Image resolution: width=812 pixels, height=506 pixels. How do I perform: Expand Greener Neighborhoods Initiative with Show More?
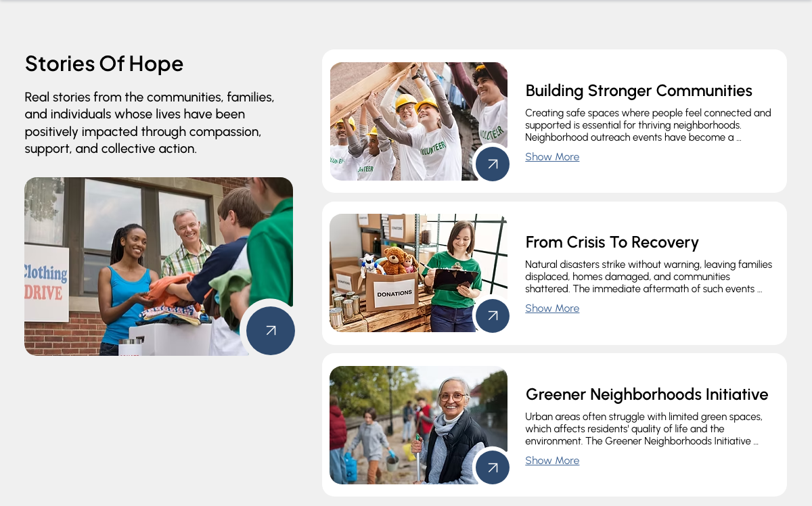pyautogui.click(x=552, y=461)
